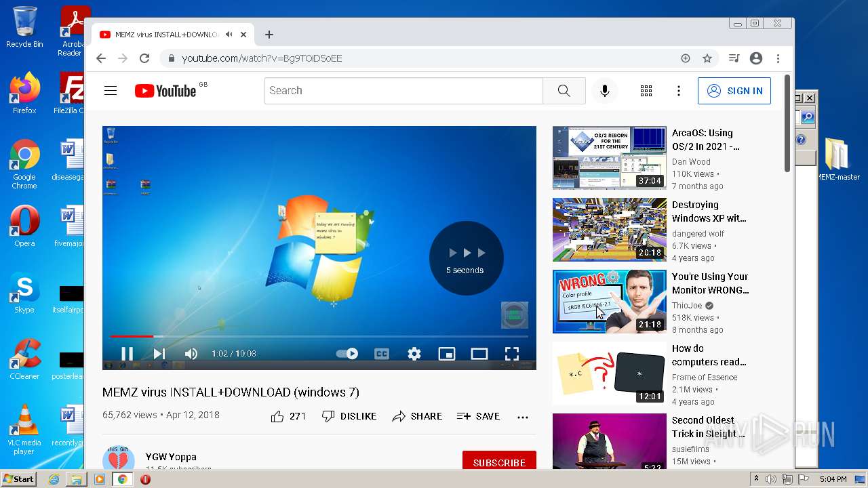Open Chrome three-dot menu
This screenshot has width=868, height=488.
click(x=778, y=58)
